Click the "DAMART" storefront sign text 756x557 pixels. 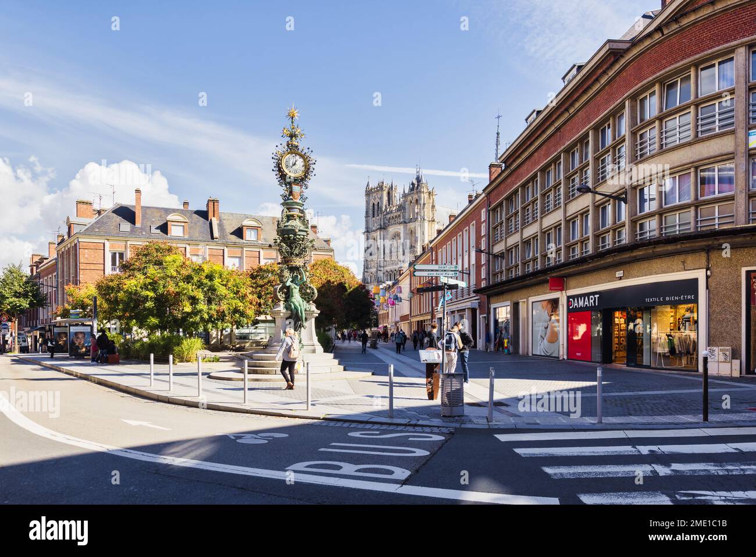[x=584, y=303]
